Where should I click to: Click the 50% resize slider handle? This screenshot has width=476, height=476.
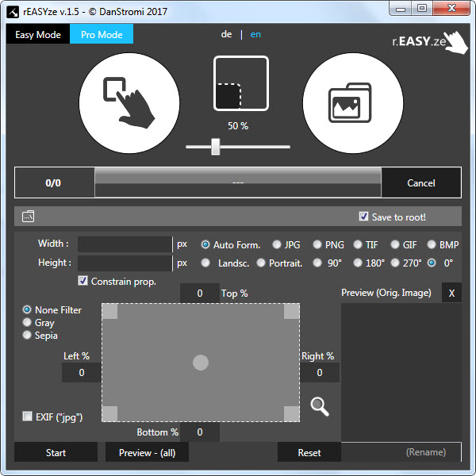coord(216,147)
